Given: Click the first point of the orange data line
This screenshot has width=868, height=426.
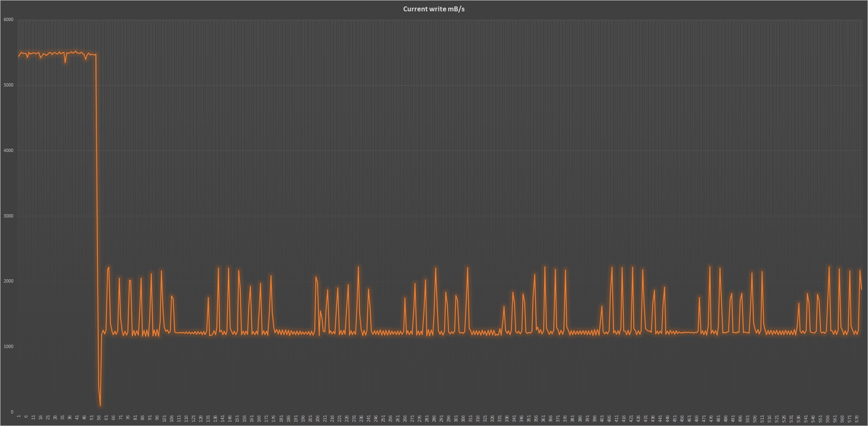Looking at the screenshot, I should (19, 56).
